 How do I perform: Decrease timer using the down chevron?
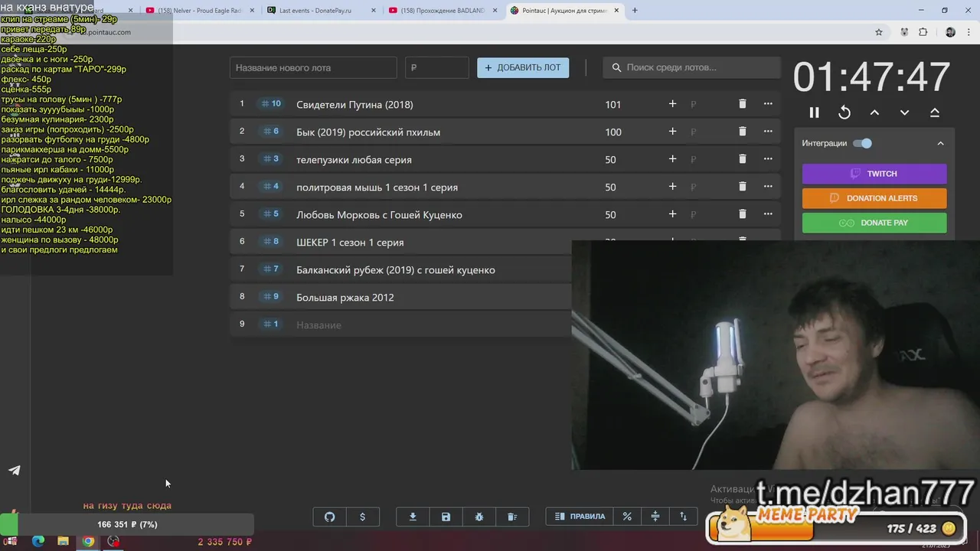[x=904, y=112]
